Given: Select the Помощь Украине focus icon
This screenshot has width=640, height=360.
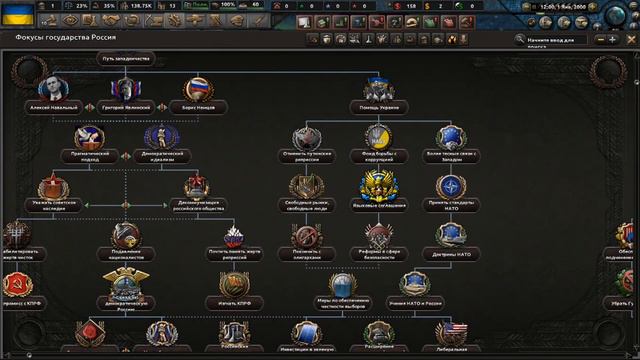Looking at the screenshot, I should pyautogui.click(x=379, y=89).
